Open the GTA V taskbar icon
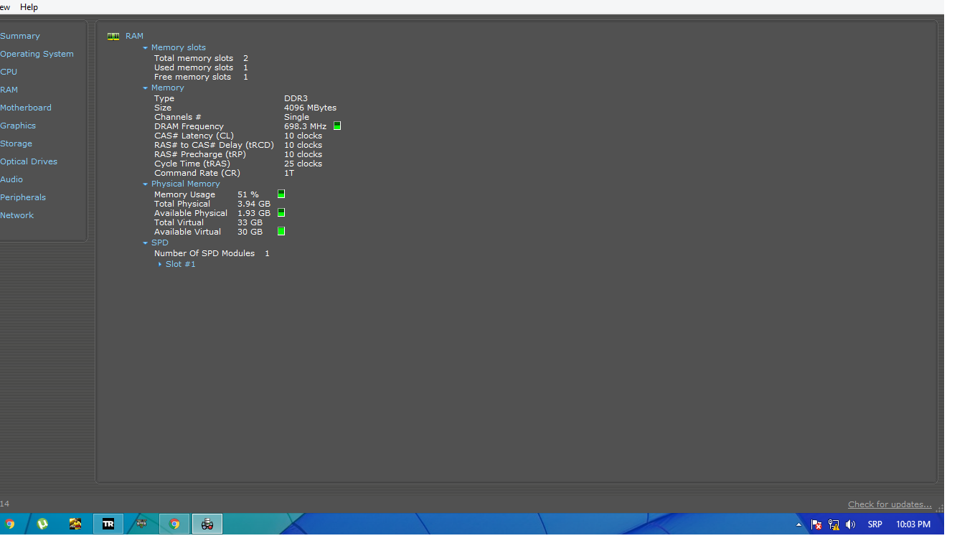Viewport: 980px width, 551px height. [141, 524]
